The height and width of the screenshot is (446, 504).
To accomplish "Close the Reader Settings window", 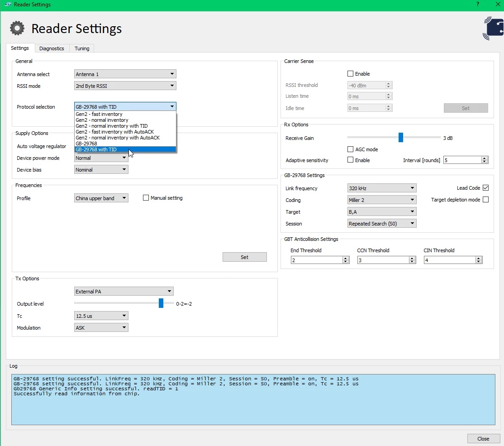I will click(498, 4).
